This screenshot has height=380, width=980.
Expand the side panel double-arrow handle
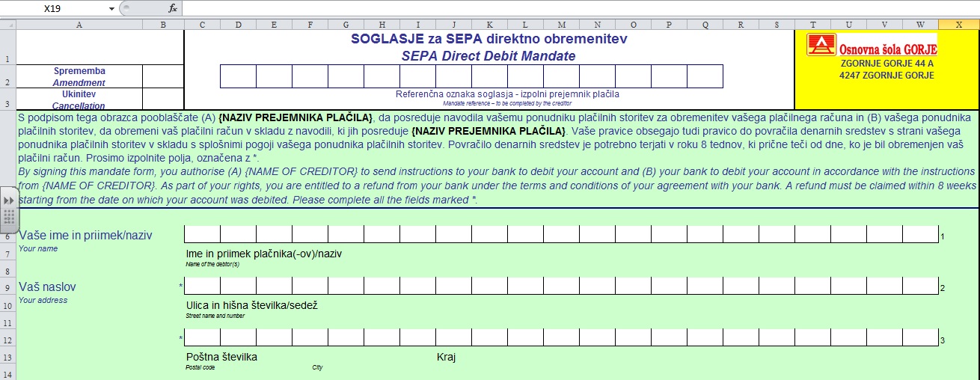coord(9,200)
